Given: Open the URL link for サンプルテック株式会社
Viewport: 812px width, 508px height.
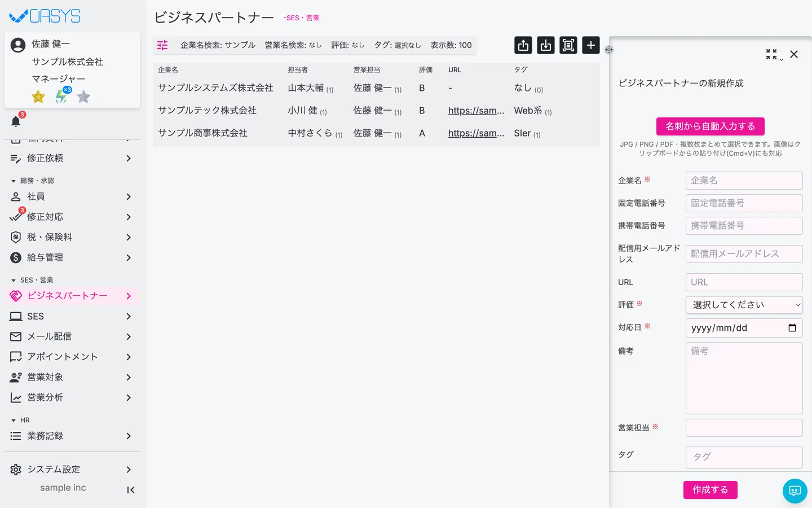Looking at the screenshot, I should (x=476, y=111).
